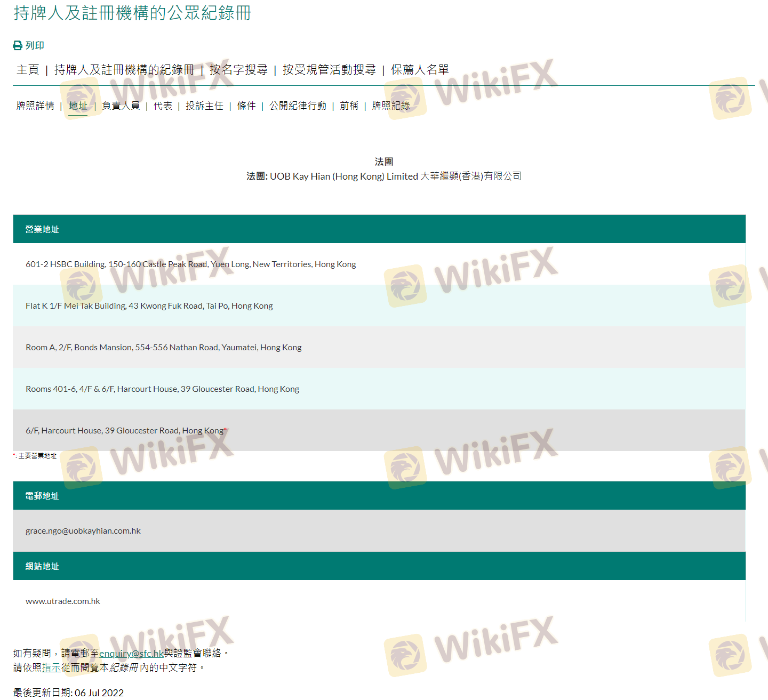768x700 pixels.
Task: Open the 條件 tab
Action: pos(246,106)
